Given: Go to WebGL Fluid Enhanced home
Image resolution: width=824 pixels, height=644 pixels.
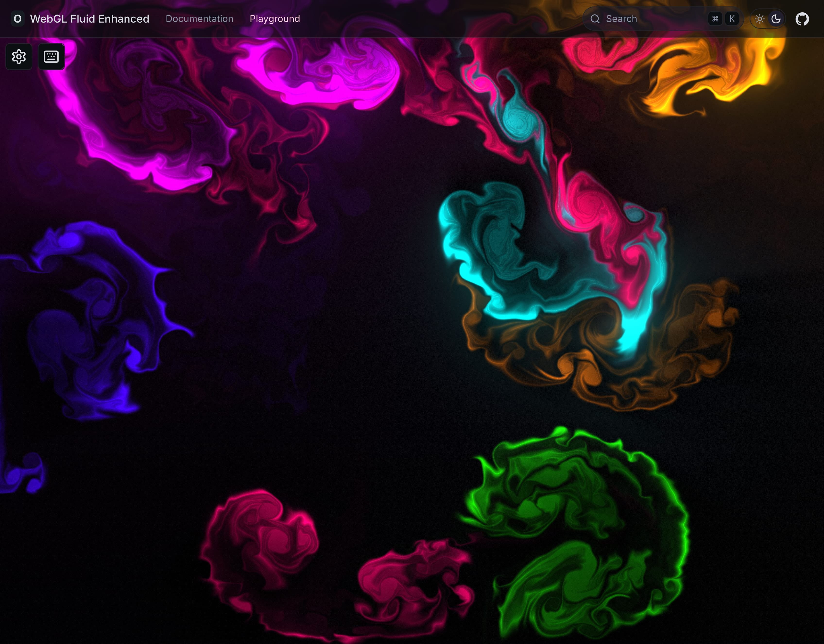Looking at the screenshot, I should coord(89,19).
